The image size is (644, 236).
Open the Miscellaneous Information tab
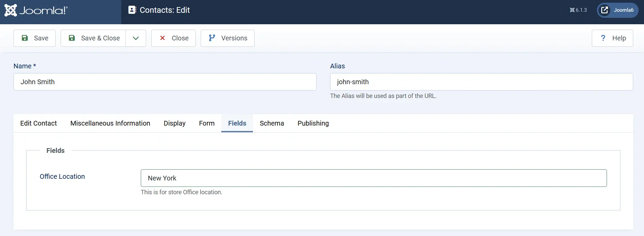point(110,123)
